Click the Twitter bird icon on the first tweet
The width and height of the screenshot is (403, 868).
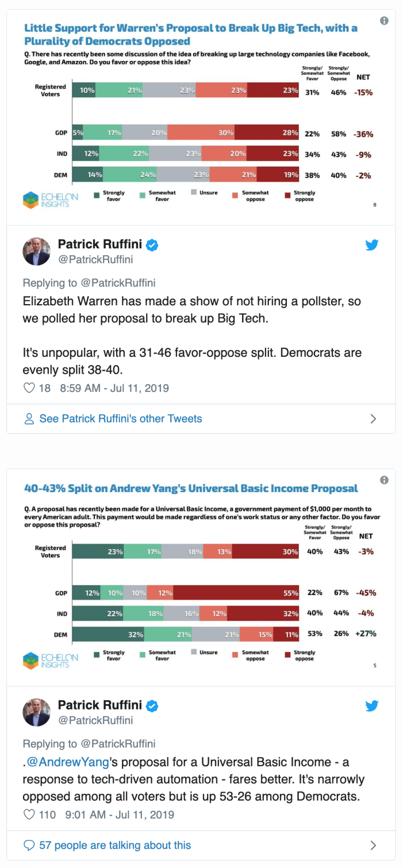coord(372,245)
